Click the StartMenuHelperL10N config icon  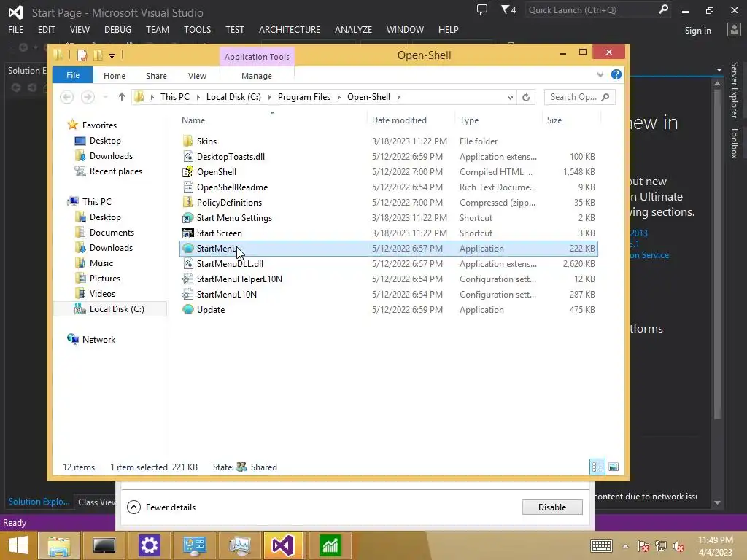tap(188, 279)
